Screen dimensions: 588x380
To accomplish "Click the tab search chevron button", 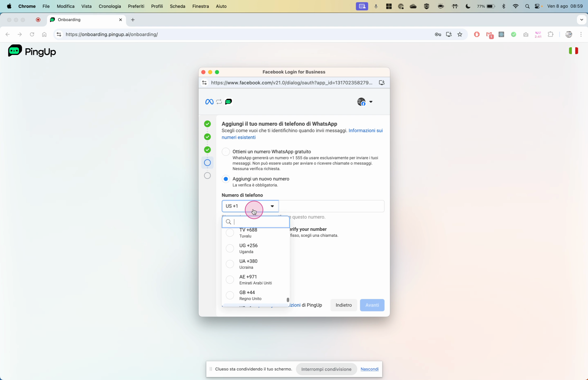I will click(581, 20).
